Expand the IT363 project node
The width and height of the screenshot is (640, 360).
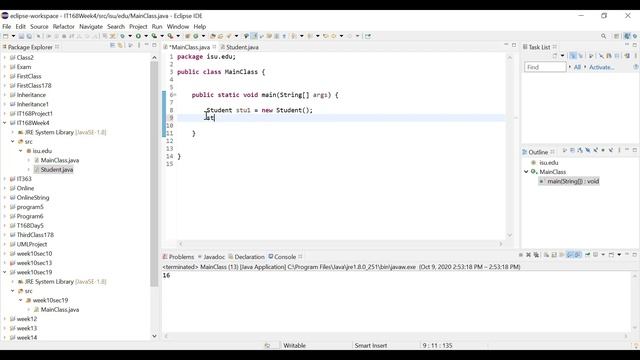(x=5, y=179)
